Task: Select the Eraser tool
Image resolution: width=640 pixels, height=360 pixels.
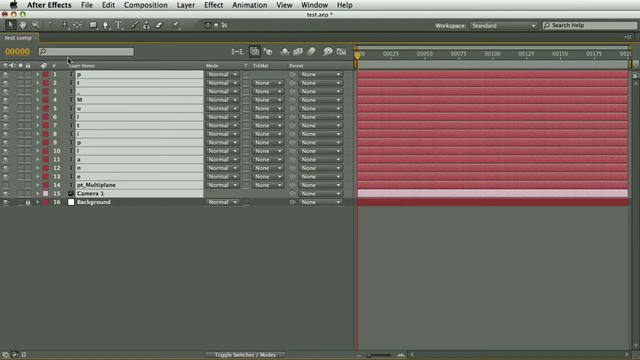Action: [x=159, y=25]
